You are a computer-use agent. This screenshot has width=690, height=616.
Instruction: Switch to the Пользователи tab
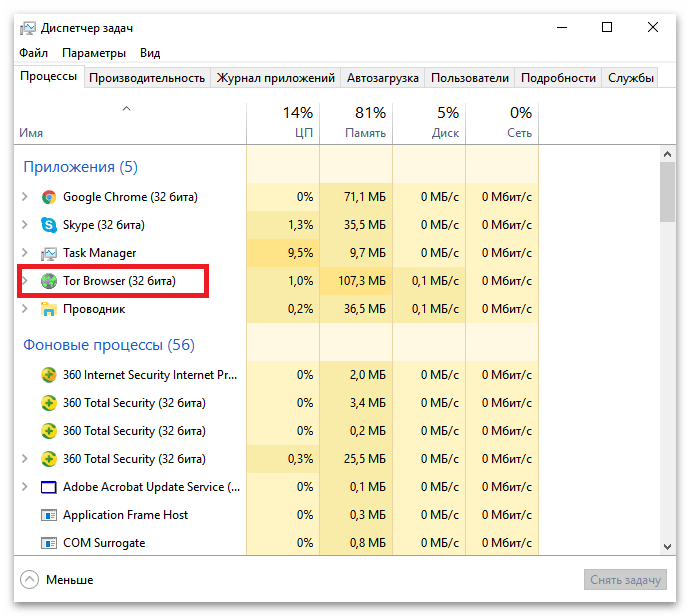pos(470,78)
